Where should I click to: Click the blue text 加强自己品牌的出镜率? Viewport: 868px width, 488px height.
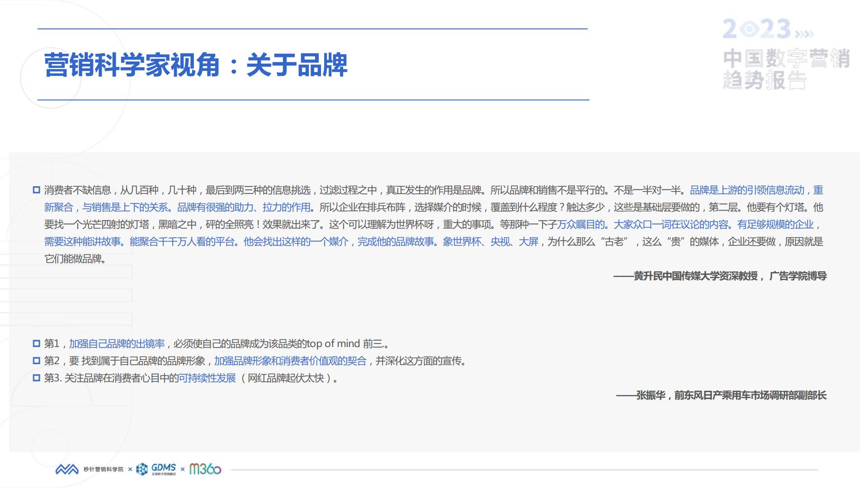pos(117,344)
